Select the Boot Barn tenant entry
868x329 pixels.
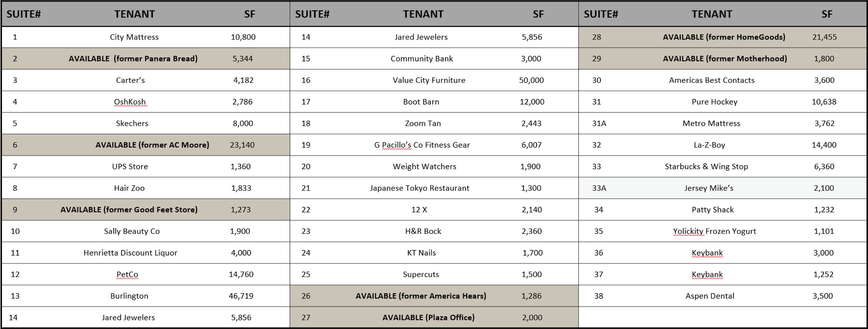[x=421, y=102]
